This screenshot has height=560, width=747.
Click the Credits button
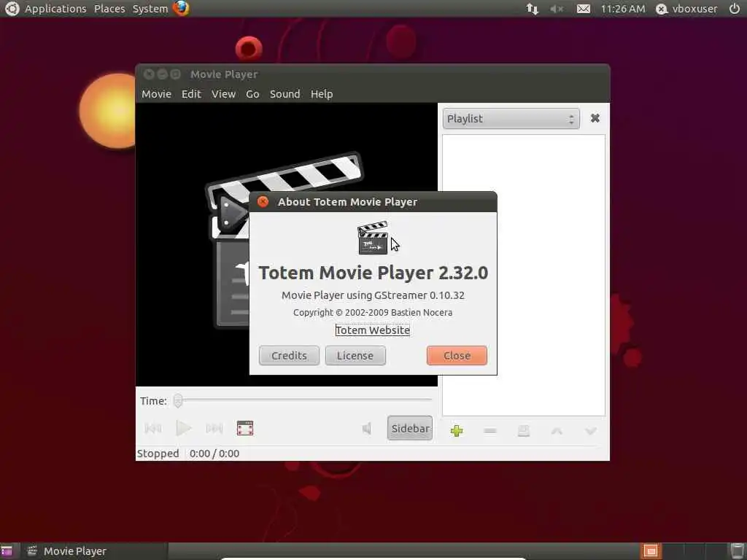pyautogui.click(x=289, y=356)
